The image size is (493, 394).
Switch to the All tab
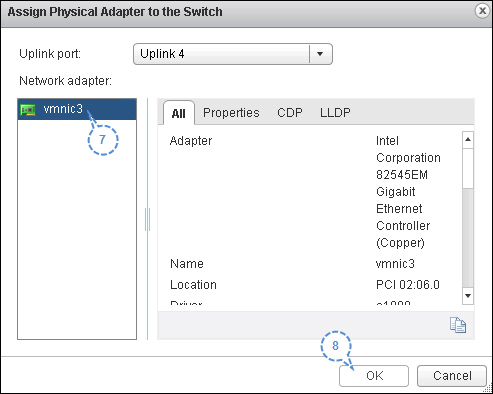coord(179,113)
